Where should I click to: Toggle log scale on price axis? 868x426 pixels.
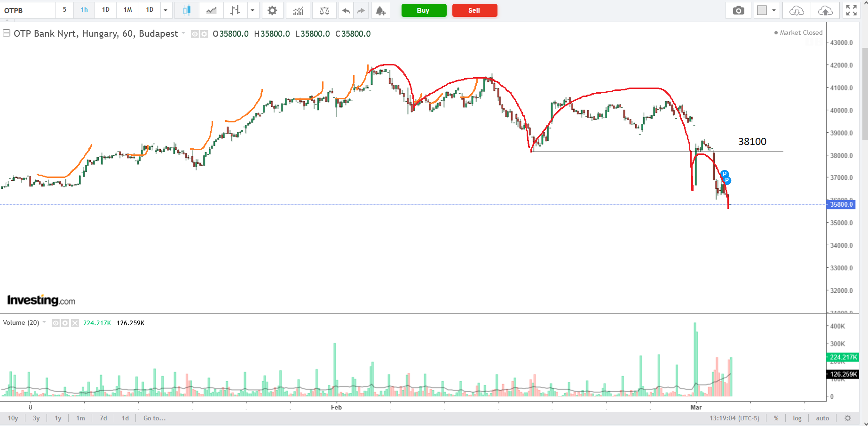pyautogui.click(x=797, y=418)
